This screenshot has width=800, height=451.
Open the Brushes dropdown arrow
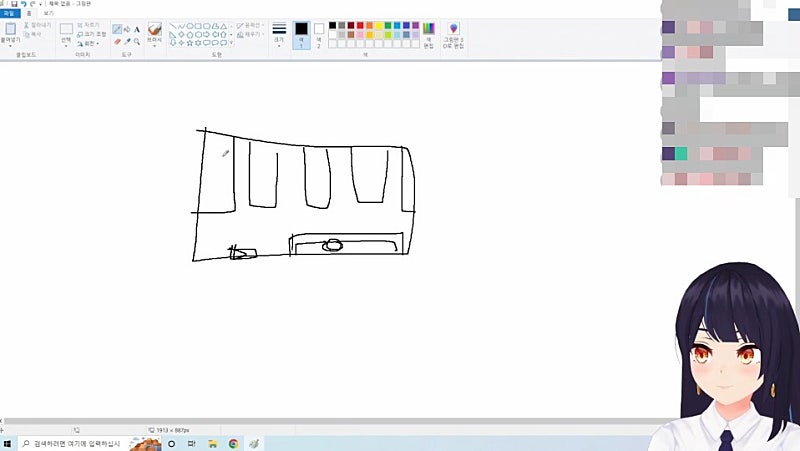155,46
